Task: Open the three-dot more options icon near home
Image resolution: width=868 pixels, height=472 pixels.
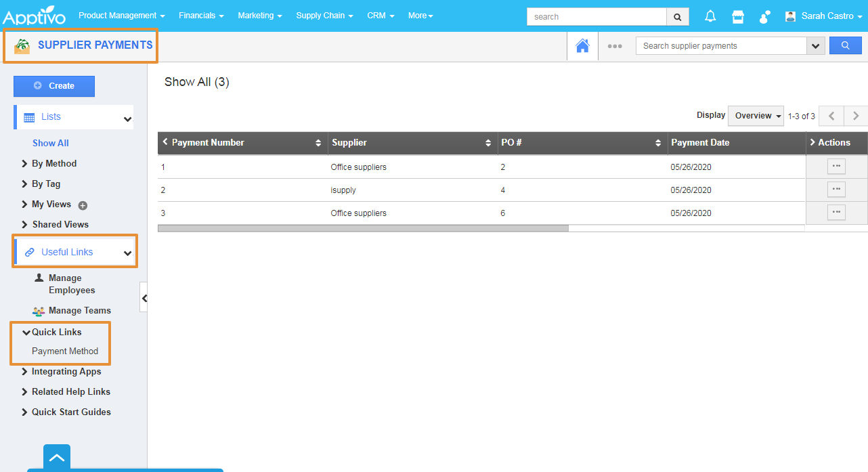Action: pyautogui.click(x=615, y=46)
